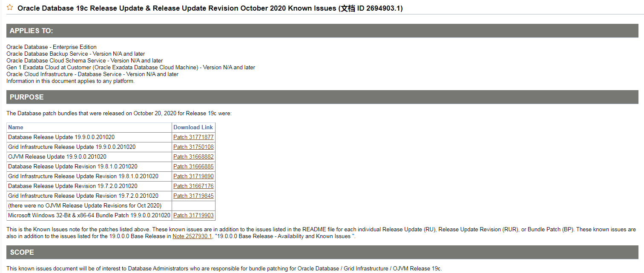Select Grid Infrastructure Release Update 19.9.0.0.201020 cell
The height and width of the screenshot is (273, 644).
point(89,147)
